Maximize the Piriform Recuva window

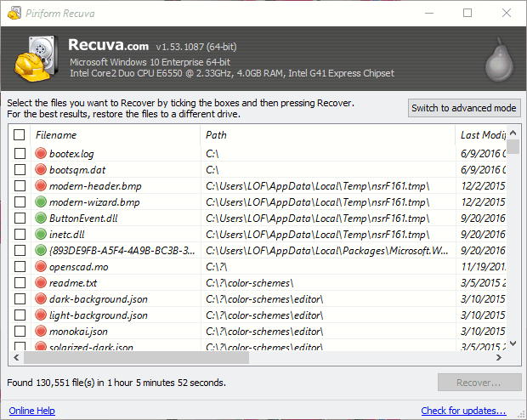pos(467,13)
